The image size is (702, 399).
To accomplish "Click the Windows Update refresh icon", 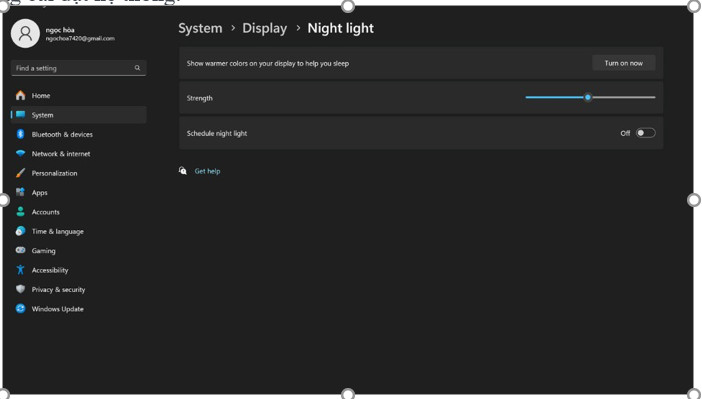I will pos(20,309).
